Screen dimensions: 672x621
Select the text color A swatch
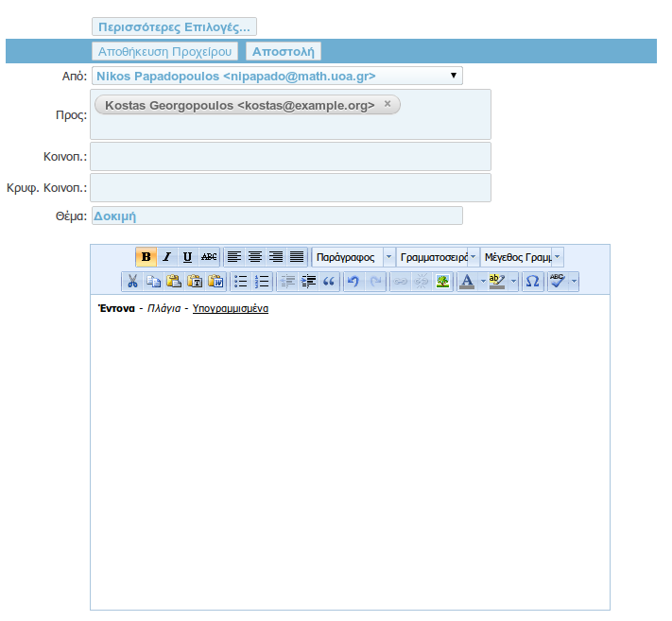[x=466, y=282]
